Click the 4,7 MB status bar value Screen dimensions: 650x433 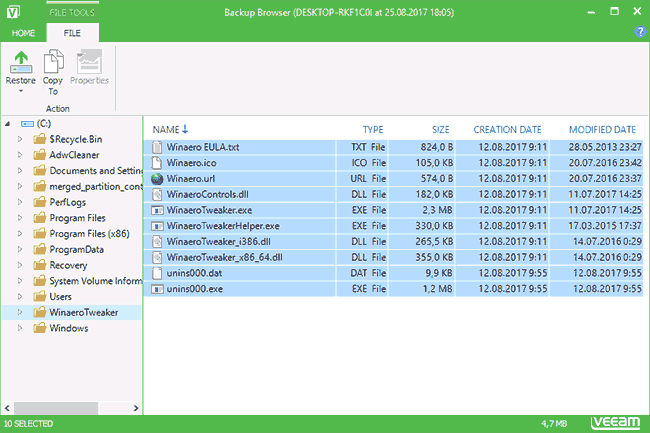pyautogui.click(x=554, y=423)
